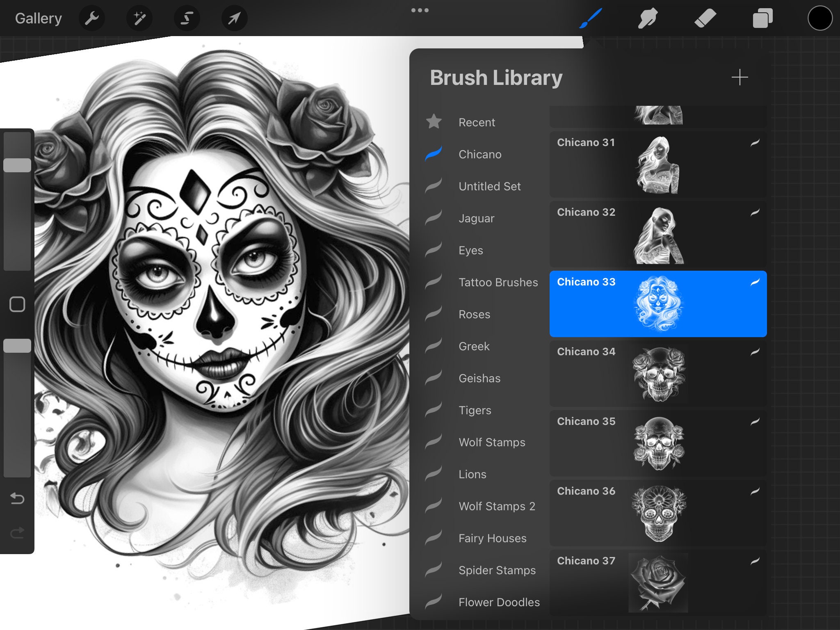Choose the Chicano 34 skull brush
The width and height of the screenshot is (840, 630).
(x=658, y=374)
